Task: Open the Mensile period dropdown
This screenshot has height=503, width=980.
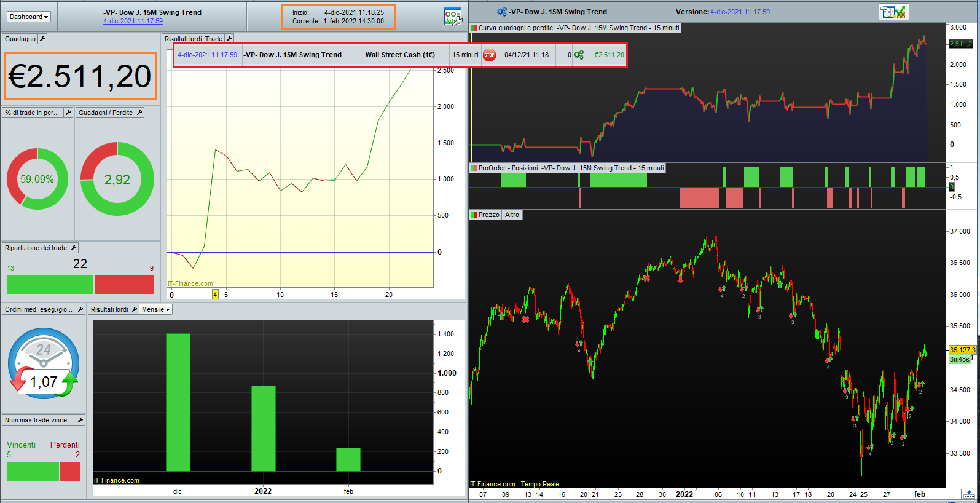Action: tap(156, 309)
